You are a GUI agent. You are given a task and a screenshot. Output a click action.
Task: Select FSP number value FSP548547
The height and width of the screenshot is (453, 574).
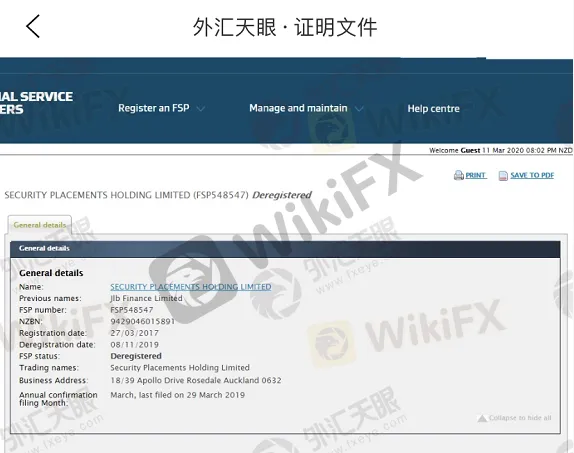point(132,310)
